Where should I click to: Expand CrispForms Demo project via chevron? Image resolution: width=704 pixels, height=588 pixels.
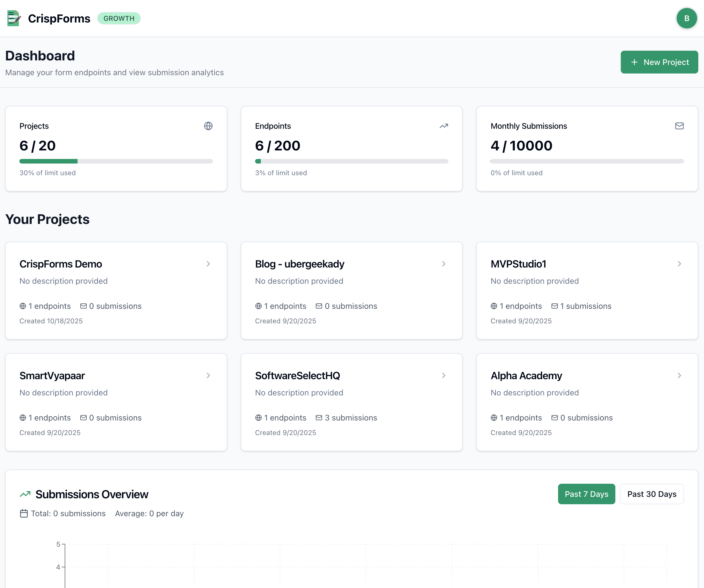click(208, 264)
